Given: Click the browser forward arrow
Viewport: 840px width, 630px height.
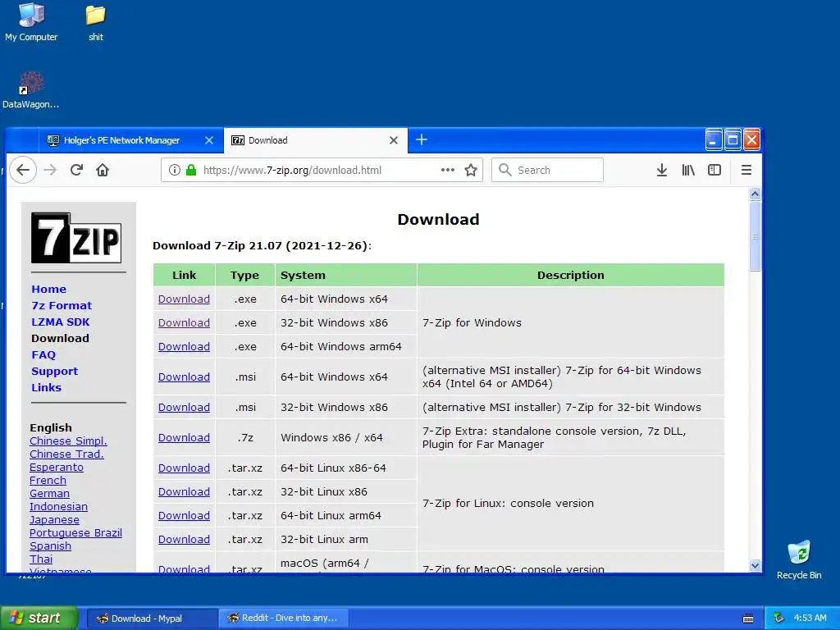Looking at the screenshot, I should click(x=50, y=170).
